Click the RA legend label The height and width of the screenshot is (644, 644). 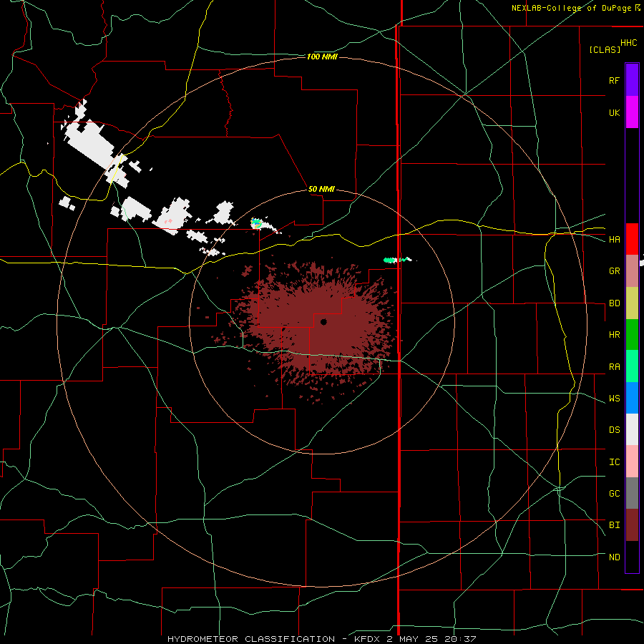(x=614, y=367)
